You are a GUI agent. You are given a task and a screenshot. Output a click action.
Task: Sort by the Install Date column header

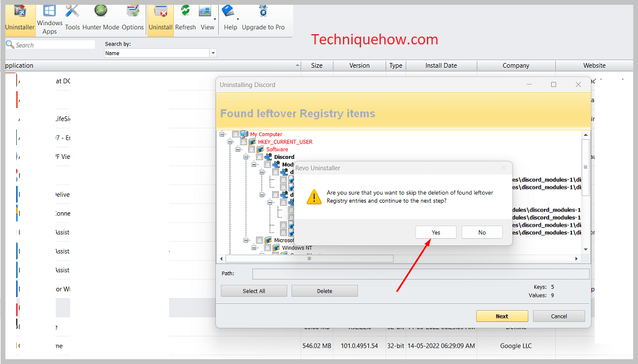[x=441, y=65]
